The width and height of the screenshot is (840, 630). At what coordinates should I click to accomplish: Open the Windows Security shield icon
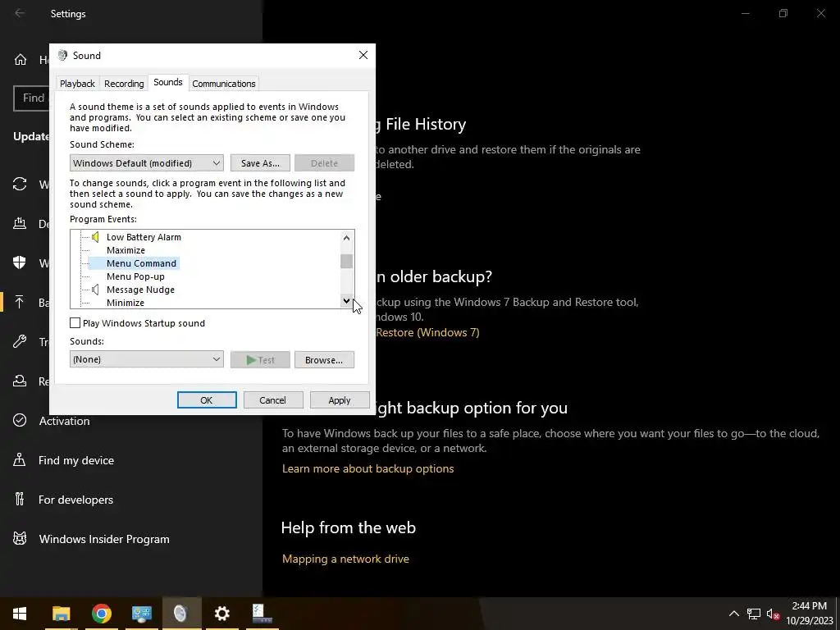(x=20, y=262)
